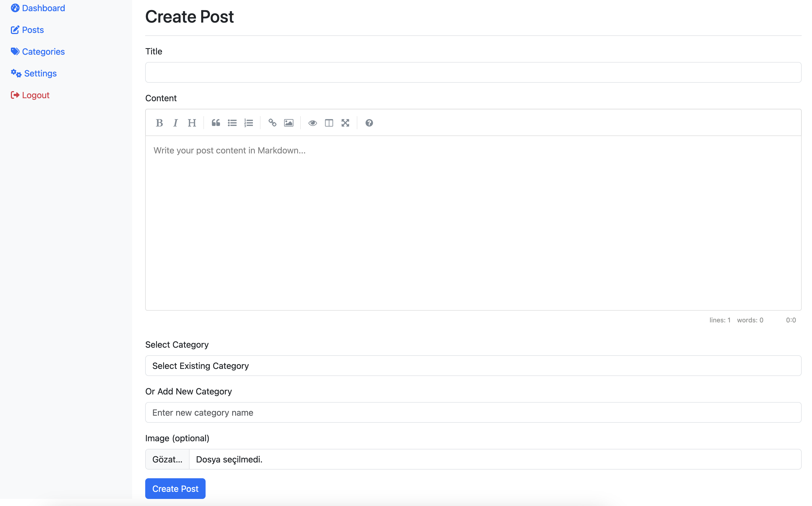
Task: Submit the form with Create Post button
Action: click(x=175, y=489)
